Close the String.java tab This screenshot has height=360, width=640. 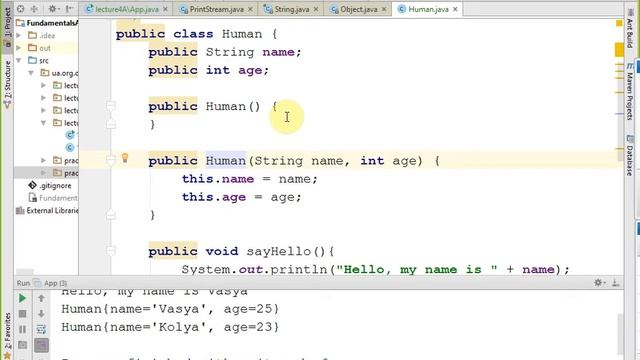316,9
